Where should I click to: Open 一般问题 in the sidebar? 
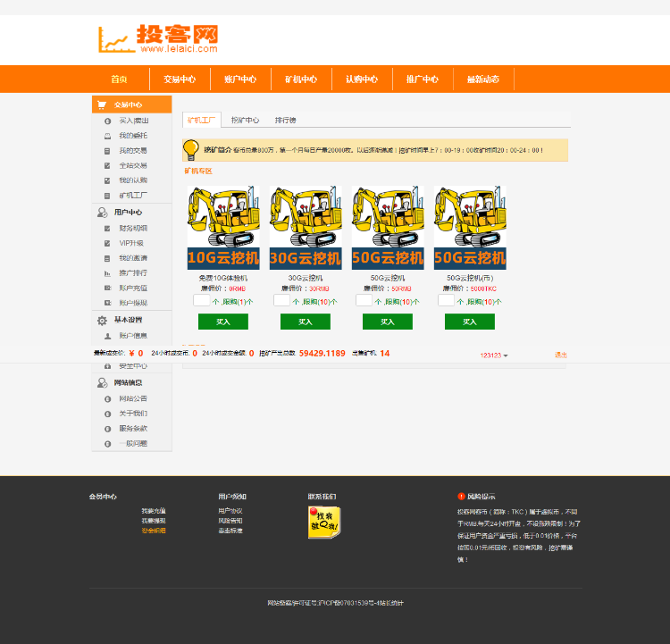pos(133,444)
